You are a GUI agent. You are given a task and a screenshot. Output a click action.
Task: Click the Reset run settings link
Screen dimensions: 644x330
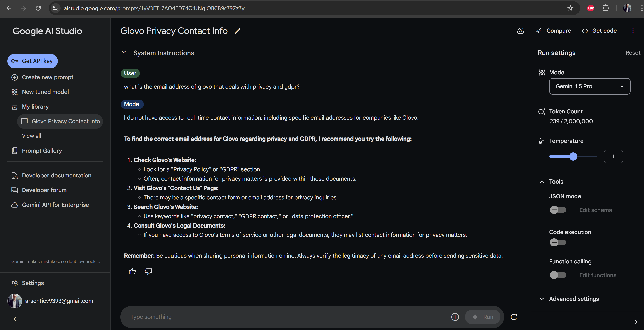[x=632, y=53]
